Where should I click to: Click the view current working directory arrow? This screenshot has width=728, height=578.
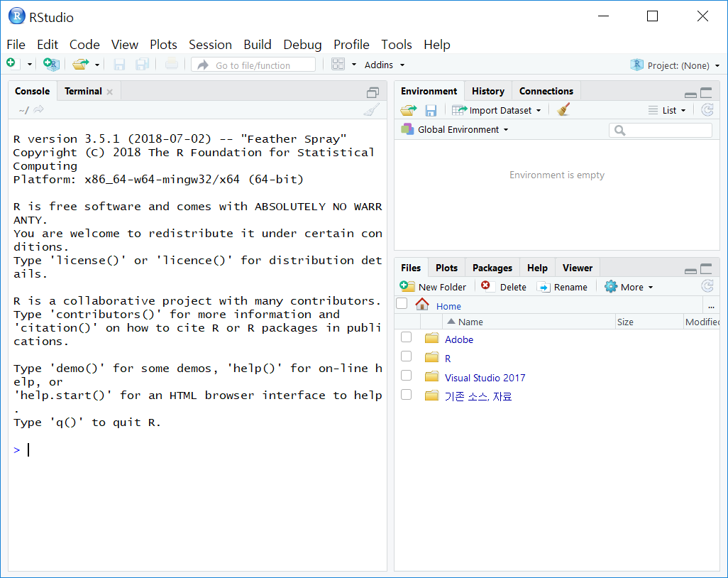(x=38, y=109)
